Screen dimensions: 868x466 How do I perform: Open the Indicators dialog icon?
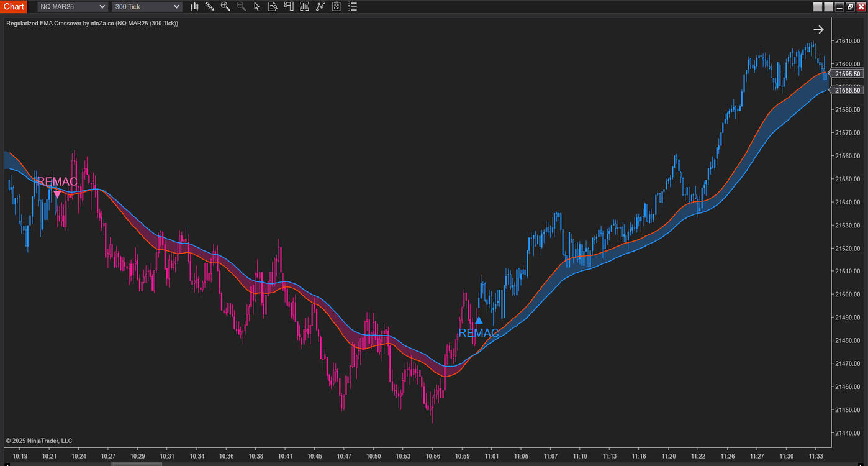pyautogui.click(x=320, y=7)
